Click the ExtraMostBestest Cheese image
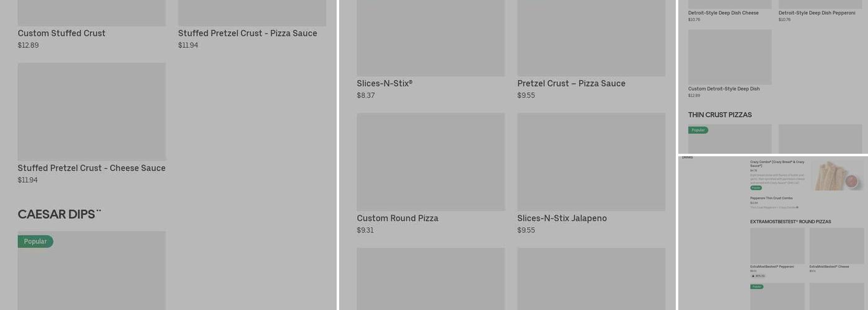 (836, 246)
